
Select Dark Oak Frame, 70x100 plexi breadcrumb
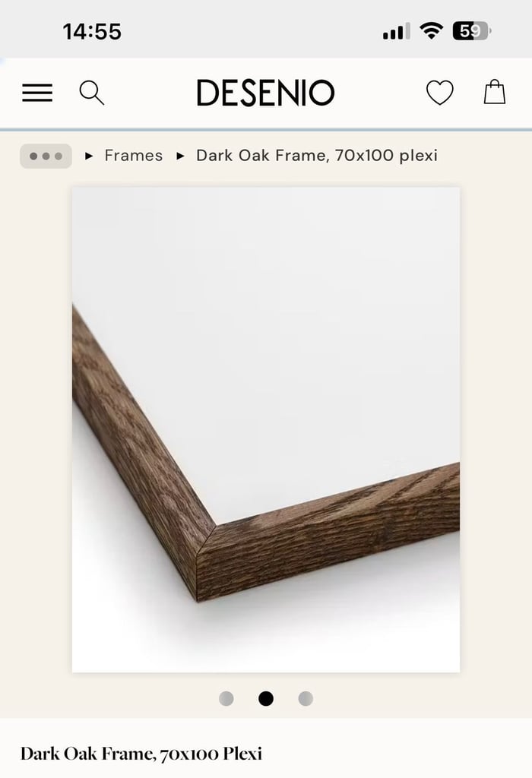click(317, 156)
